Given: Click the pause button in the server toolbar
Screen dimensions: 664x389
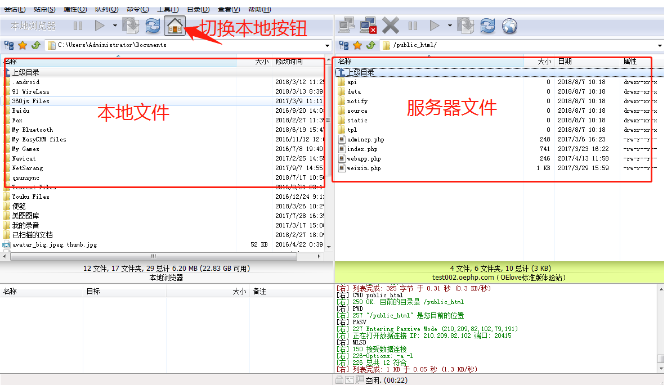Looking at the screenshot, I should pyautogui.click(x=413, y=26).
